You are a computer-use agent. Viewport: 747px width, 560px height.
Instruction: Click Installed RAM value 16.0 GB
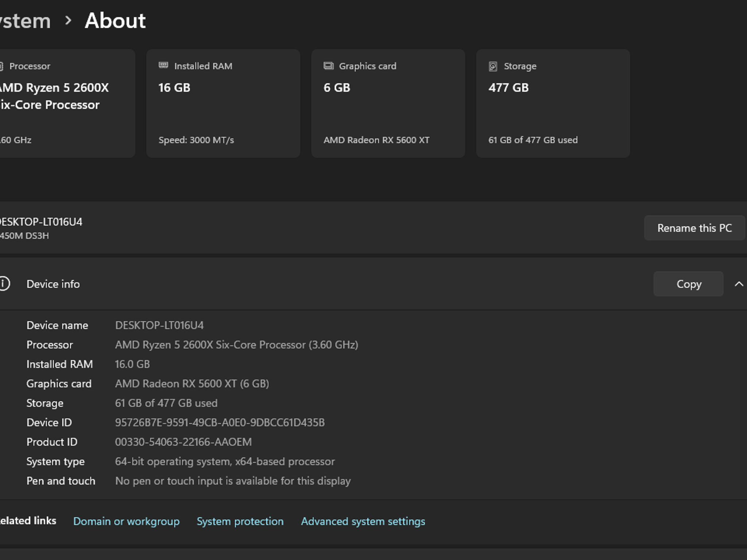(132, 364)
